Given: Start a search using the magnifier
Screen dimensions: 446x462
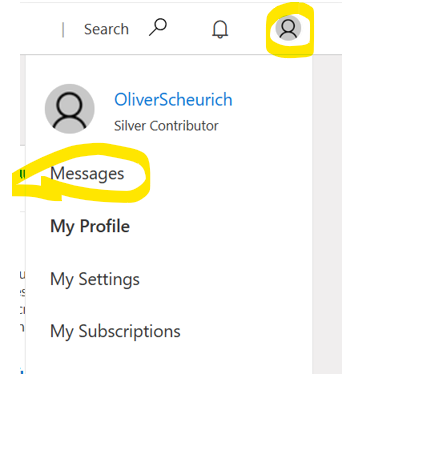Looking at the screenshot, I should (x=158, y=27).
